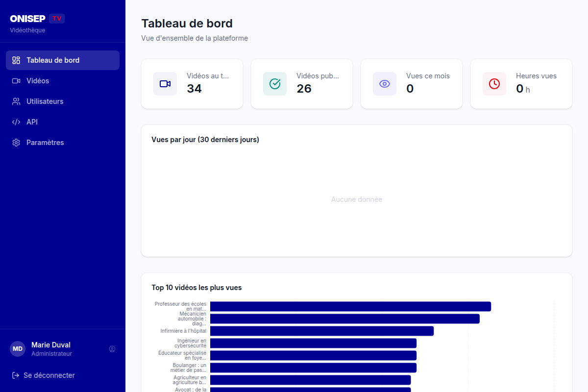Click the 'Aucune donnée' placeholder text
Viewport: 588px width, 392px height.
click(357, 199)
